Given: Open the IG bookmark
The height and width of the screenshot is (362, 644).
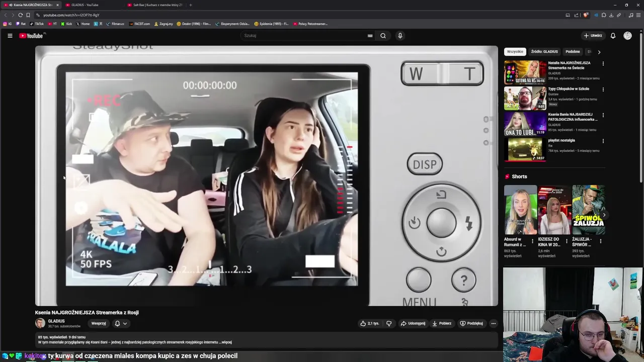Looking at the screenshot, I should [x=7, y=24].
